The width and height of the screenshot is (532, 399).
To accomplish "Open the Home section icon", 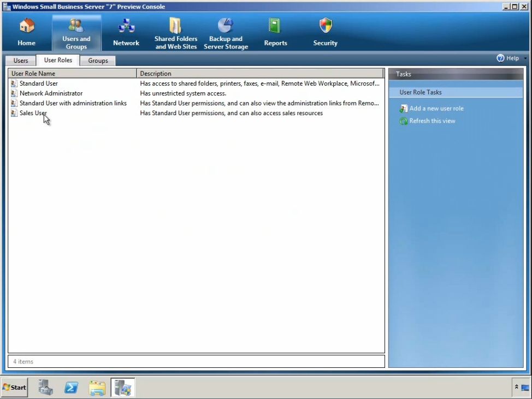I will (26, 26).
